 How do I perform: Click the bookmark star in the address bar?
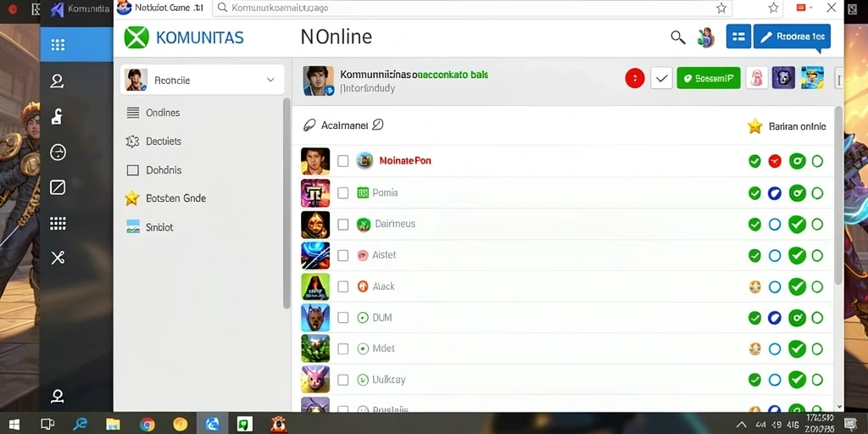coord(721,8)
